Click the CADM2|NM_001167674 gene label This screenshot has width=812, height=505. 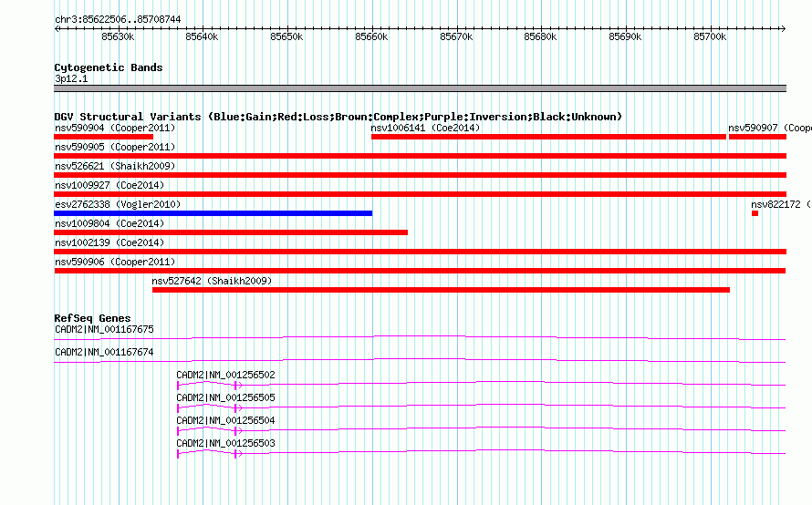(x=104, y=352)
